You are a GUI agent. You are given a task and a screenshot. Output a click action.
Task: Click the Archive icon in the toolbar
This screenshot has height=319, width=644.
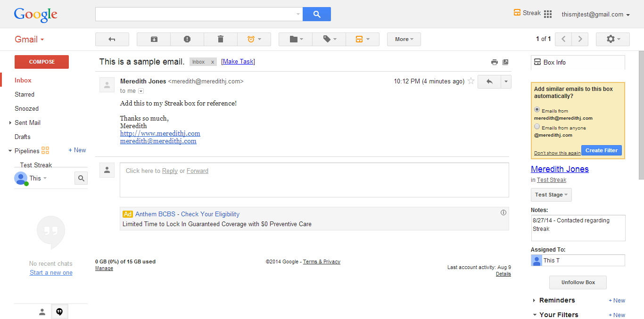coord(154,39)
